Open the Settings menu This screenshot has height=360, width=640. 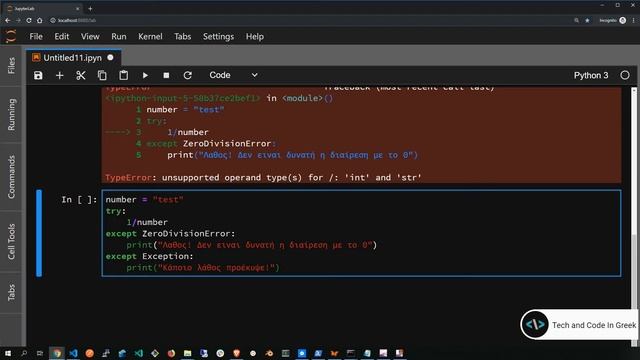[x=218, y=37]
